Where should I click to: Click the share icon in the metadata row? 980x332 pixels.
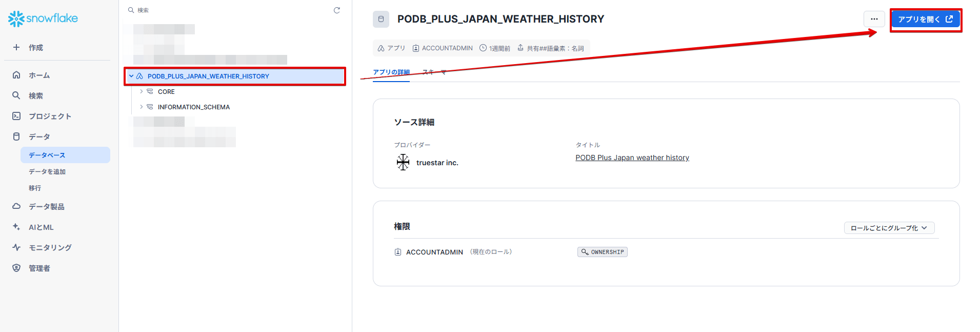click(521, 48)
